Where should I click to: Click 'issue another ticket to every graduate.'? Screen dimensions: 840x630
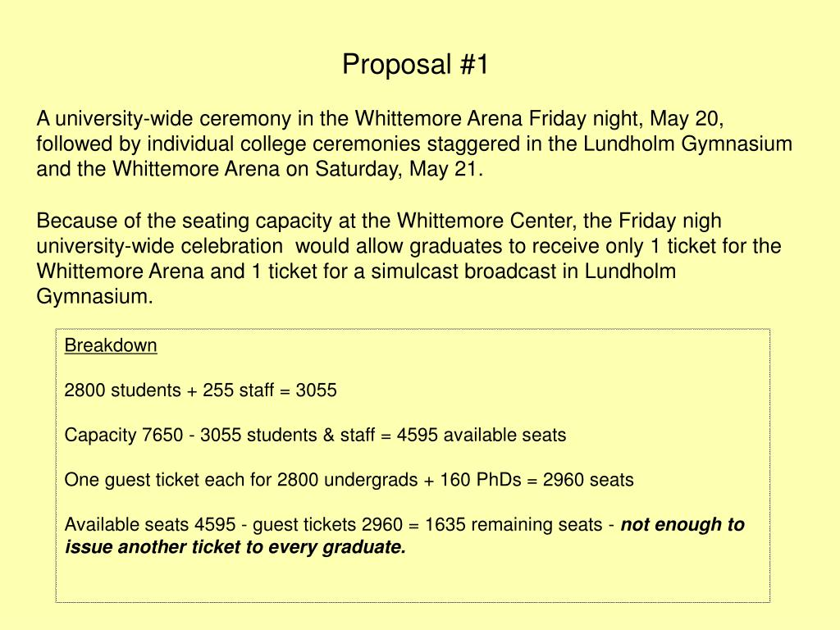pyautogui.click(x=235, y=547)
